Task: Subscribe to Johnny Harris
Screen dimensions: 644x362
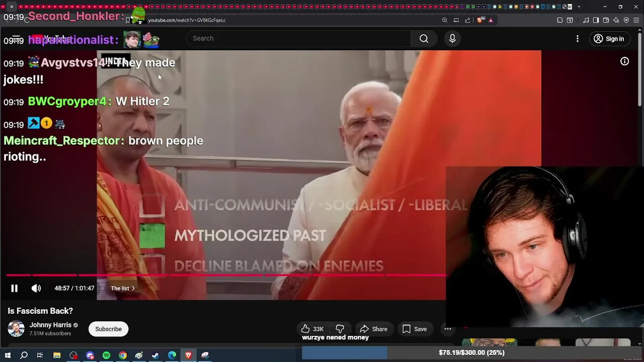Action: pos(109,329)
